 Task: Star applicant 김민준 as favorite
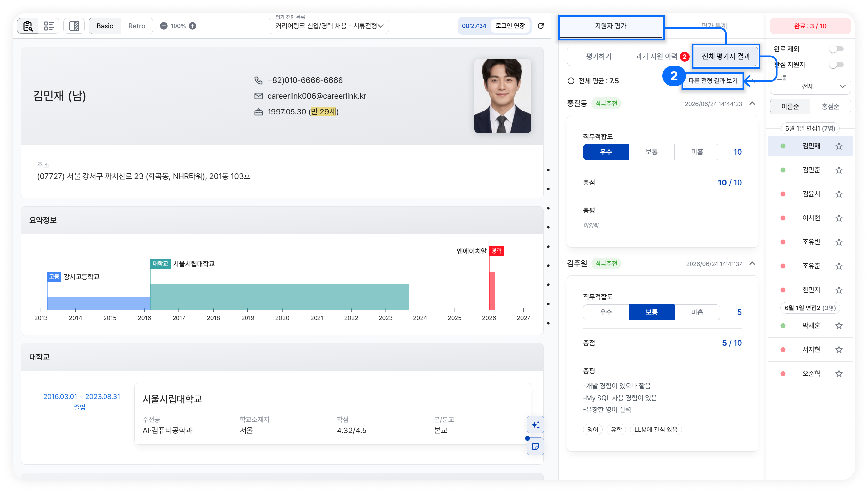[839, 170]
